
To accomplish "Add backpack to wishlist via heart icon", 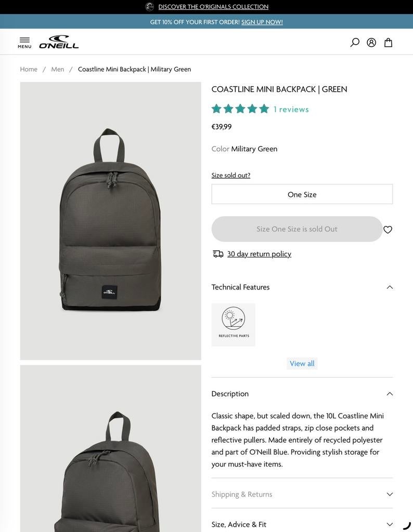I will tap(388, 229).
